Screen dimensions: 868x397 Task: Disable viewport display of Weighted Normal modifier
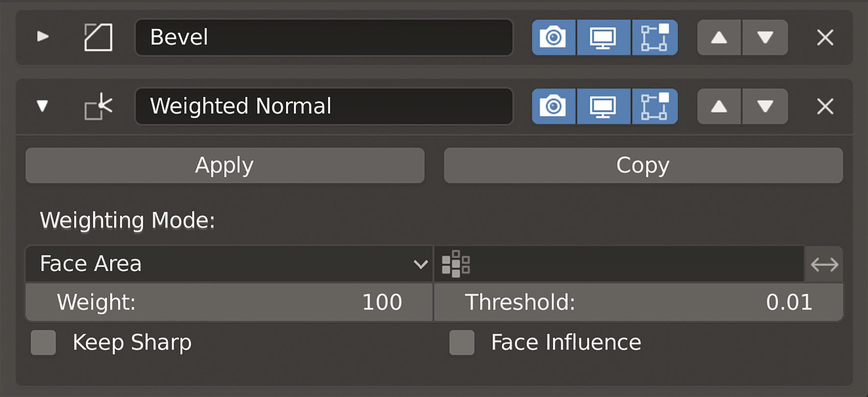[x=603, y=106]
